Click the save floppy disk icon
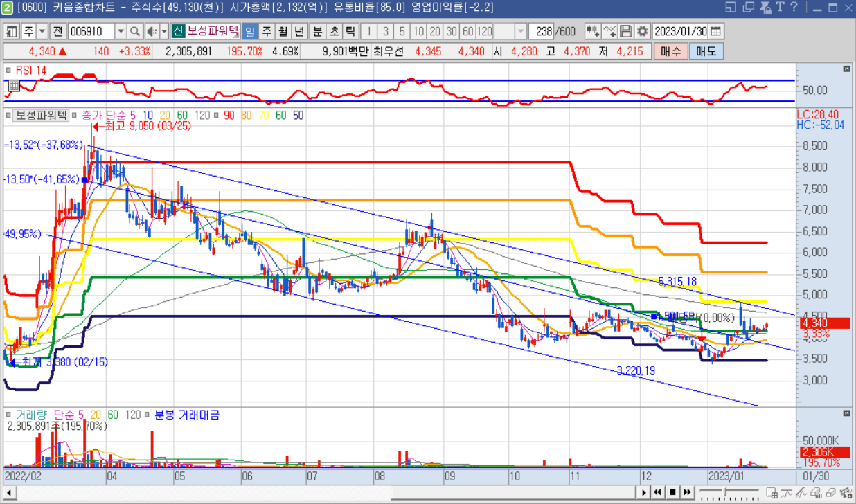The height and width of the screenshot is (504, 856). 626,32
